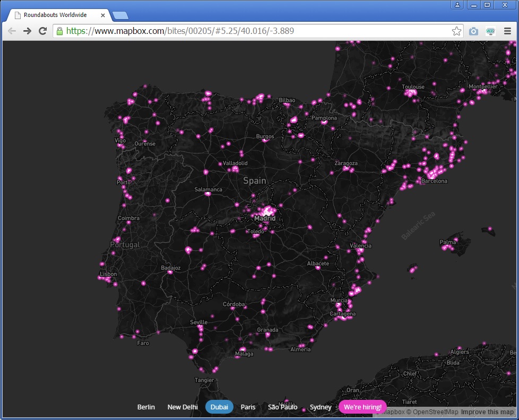Click the green HTTPS padlock icon
The height and width of the screenshot is (420, 519).
pos(59,31)
